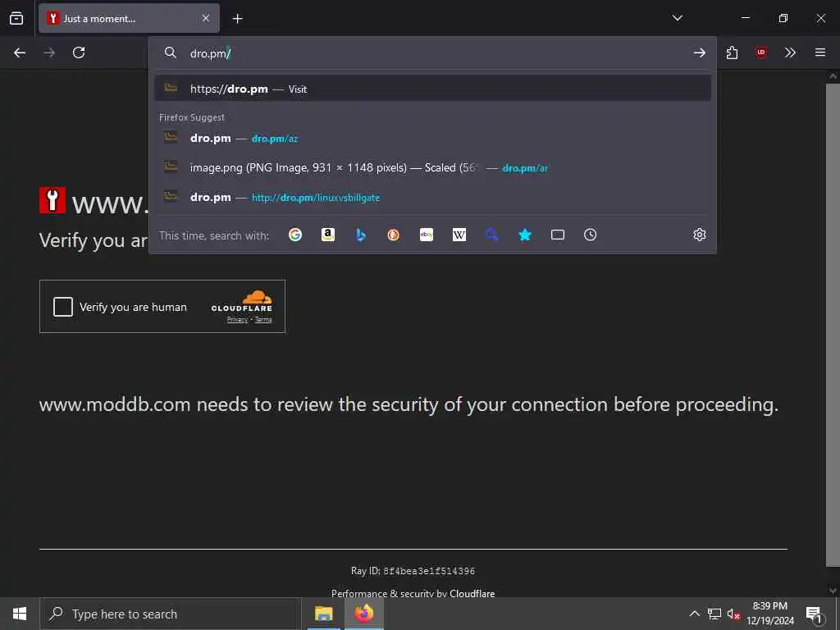Open search settings gear icon
The image size is (840, 630).
(699, 235)
